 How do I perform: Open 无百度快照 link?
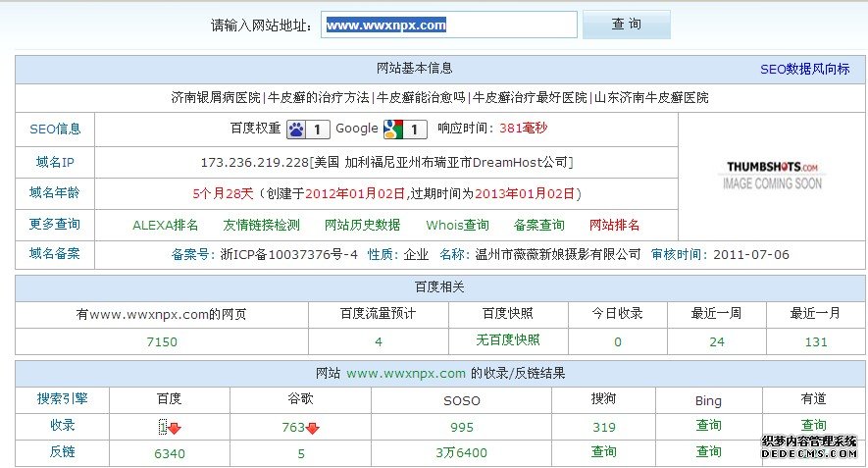tap(508, 340)
